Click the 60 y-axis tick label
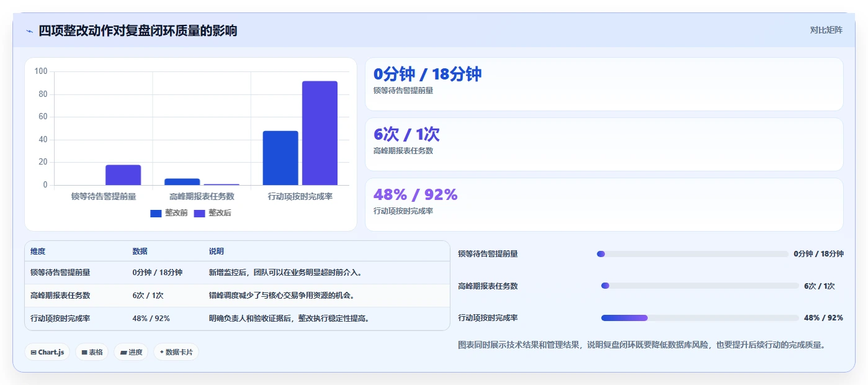This screenshot has width=868, height=385. click(43, 117)
